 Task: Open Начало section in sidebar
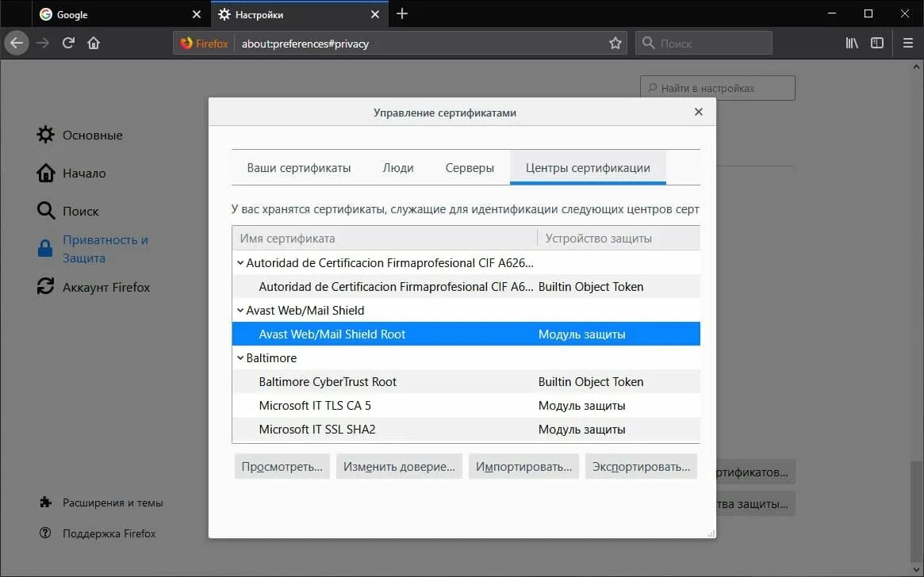click(71, 173)
